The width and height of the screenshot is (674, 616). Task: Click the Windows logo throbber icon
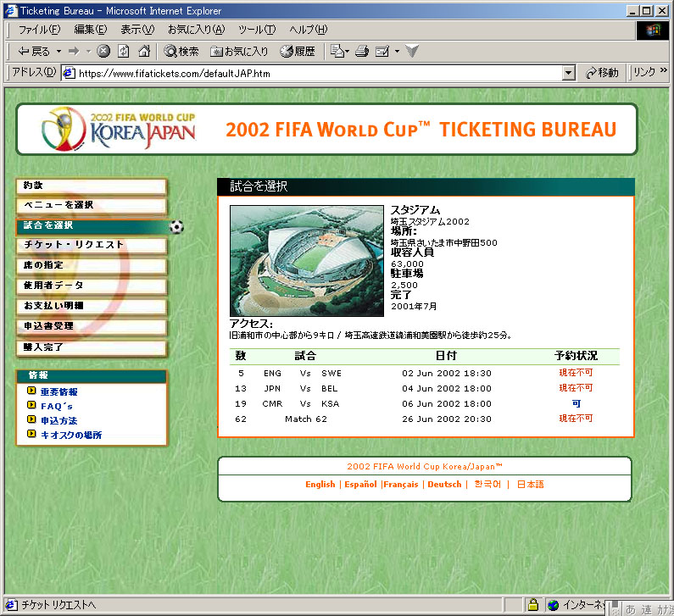coord(652,30)
